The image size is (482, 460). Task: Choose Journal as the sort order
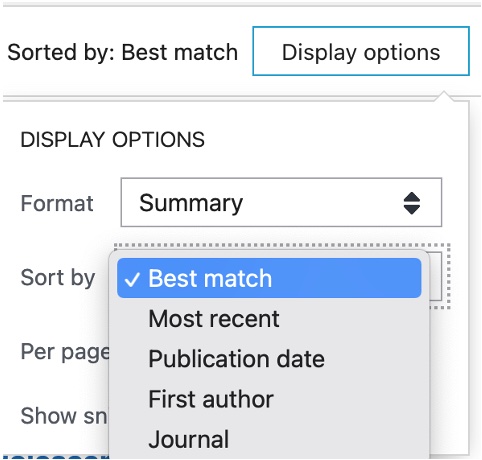coord(189,439)
